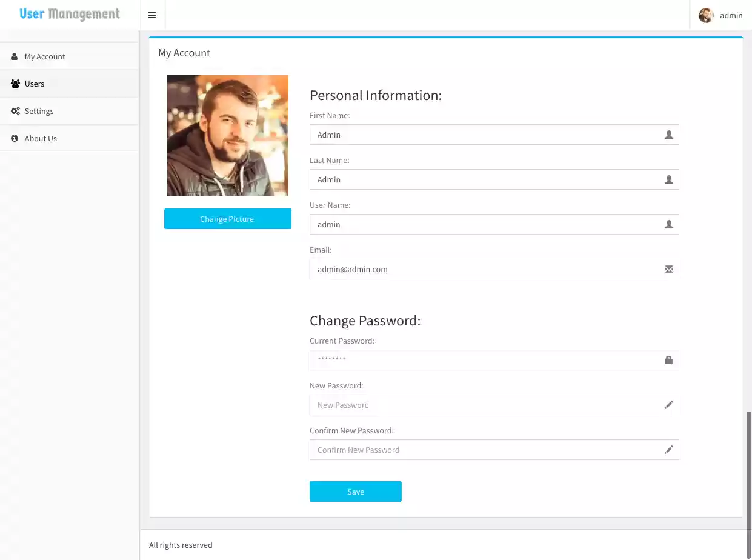Click the About Us info icon
Image resolution: width=752 pixels, height=560 pixels.
click(x=14, y=138)
